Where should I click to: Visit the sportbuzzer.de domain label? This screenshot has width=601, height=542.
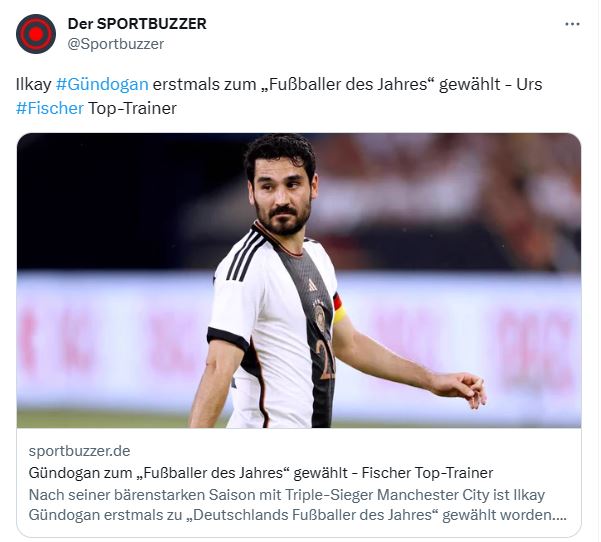pyautogui.click(x=79, y=451)
